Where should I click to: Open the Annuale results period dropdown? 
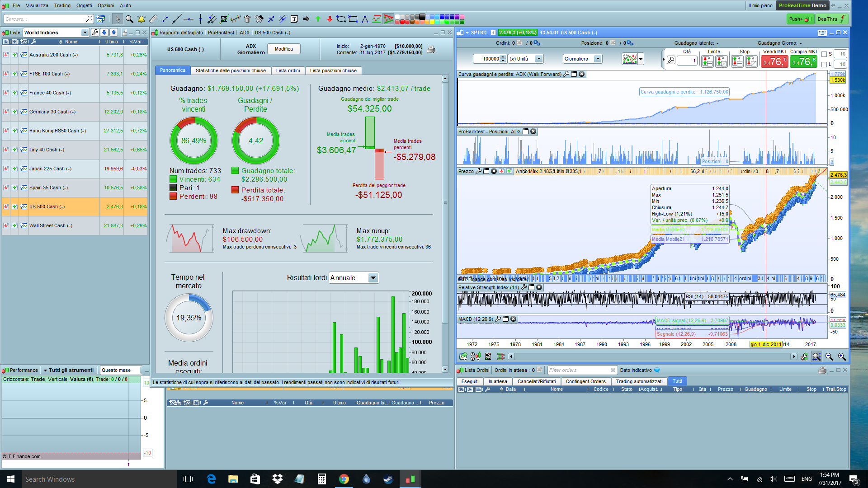[373, 278]
